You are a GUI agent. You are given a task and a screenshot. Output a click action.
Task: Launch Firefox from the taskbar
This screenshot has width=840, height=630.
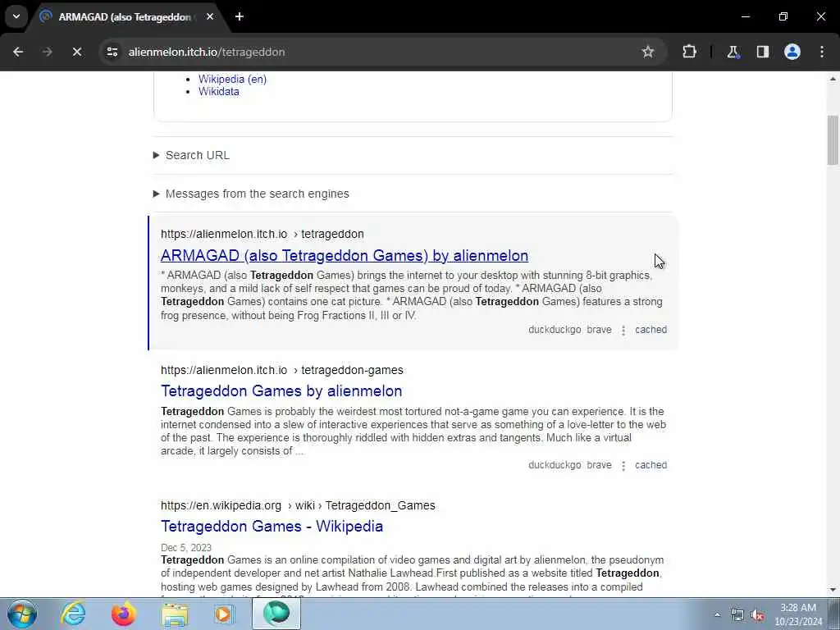pyautogui.click(x=123, y=614)
